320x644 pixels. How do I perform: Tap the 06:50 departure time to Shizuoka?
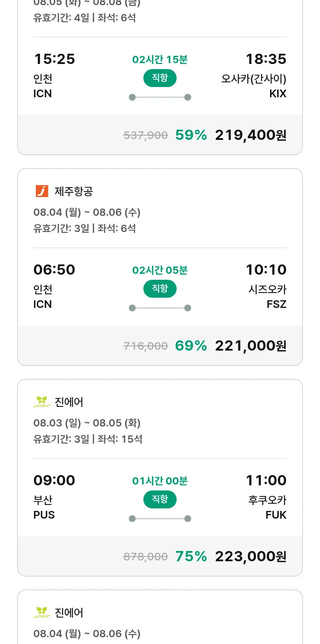click(54, 270)
